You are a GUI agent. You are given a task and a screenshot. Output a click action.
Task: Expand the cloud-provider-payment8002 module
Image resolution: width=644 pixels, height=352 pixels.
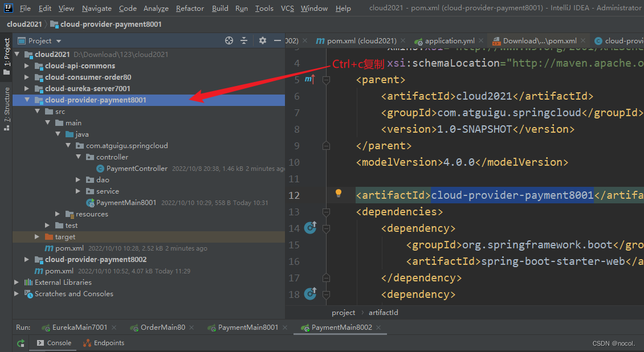27,259
